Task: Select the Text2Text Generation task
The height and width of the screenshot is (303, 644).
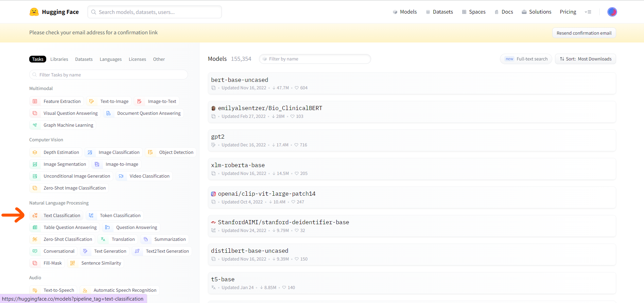Action: coord(162,251)
